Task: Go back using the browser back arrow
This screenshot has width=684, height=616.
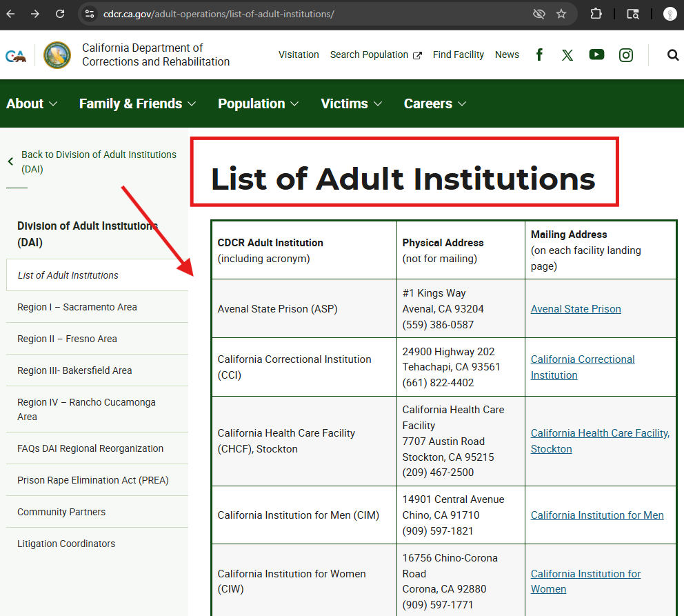Action: (10, 14)
